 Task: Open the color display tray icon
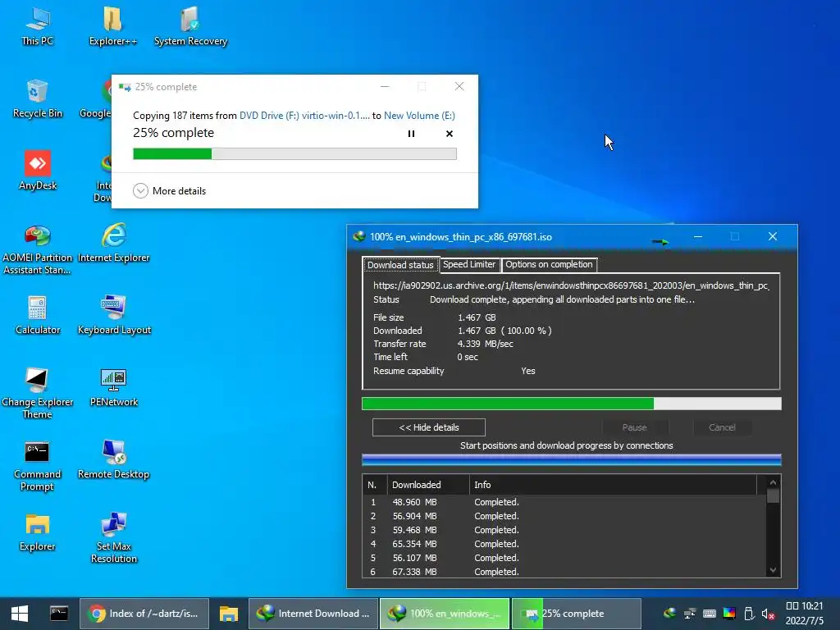729,614
